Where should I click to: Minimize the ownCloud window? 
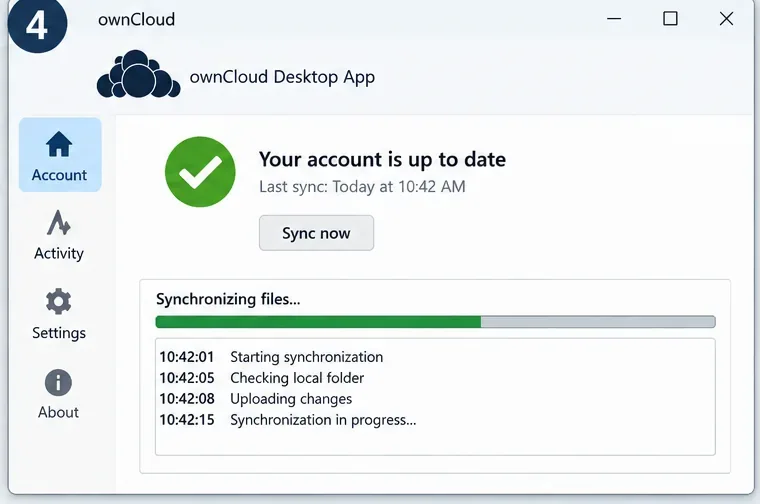click(614, 19)
